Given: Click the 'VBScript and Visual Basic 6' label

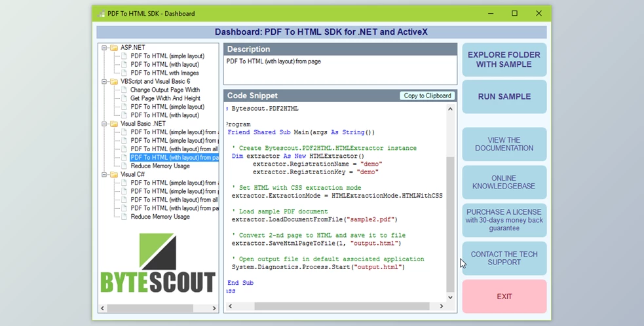Looking at the screenshot, I should 155,81.
